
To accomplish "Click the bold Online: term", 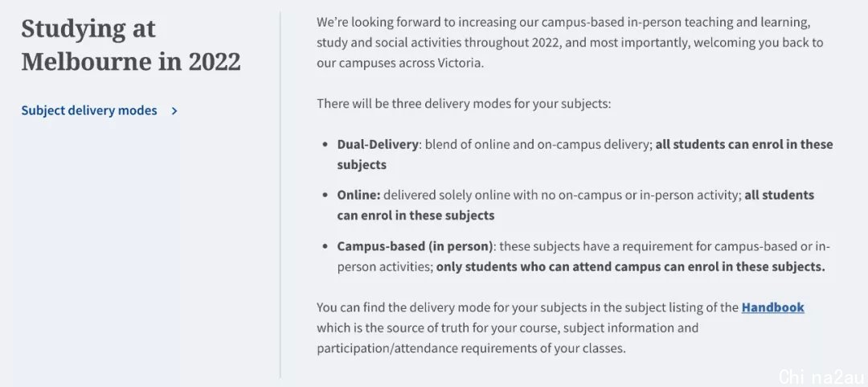I will 358,196.
